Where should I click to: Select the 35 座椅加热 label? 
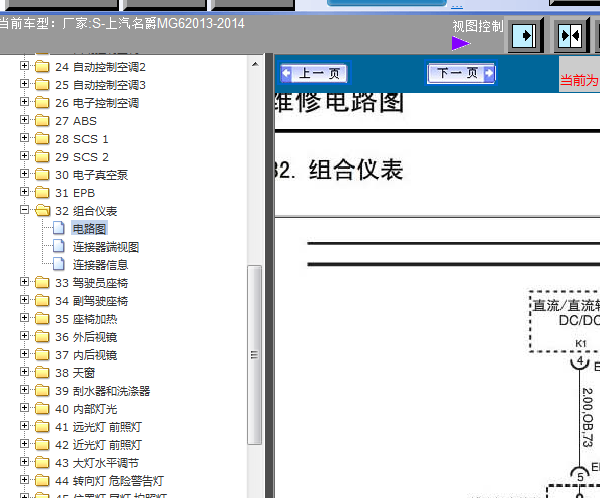click(86, 319)
